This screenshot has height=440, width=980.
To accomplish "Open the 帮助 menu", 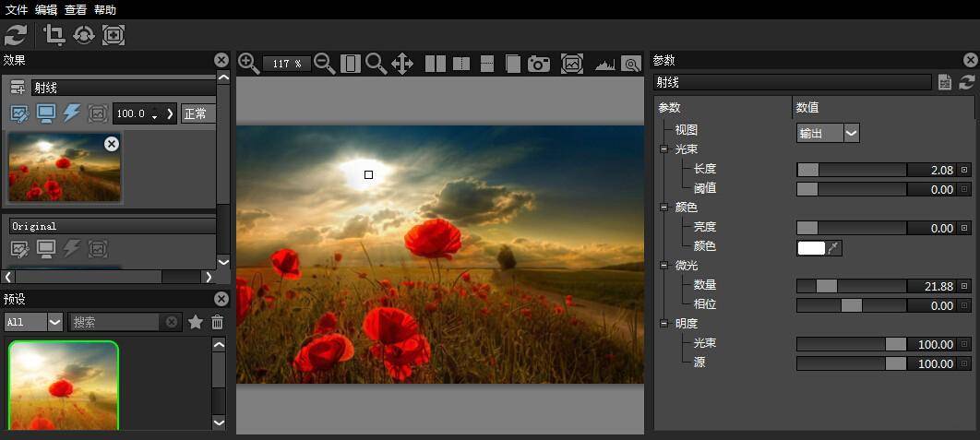I will tap(105, 9).
